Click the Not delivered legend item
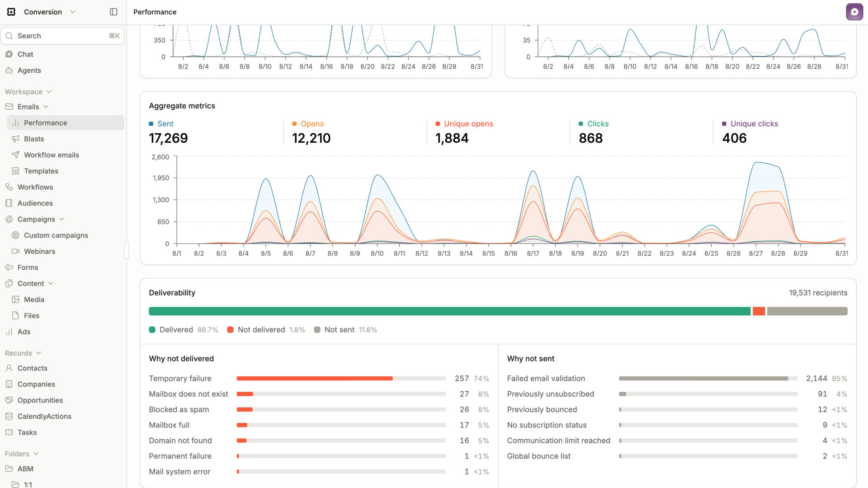 (266, 330)
